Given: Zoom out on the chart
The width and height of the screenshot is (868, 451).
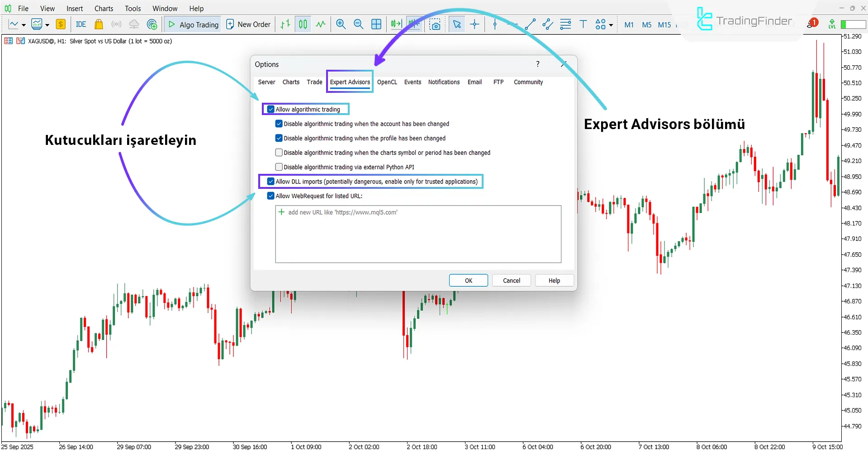Looking at the screenshot, I should pos(358,24).
